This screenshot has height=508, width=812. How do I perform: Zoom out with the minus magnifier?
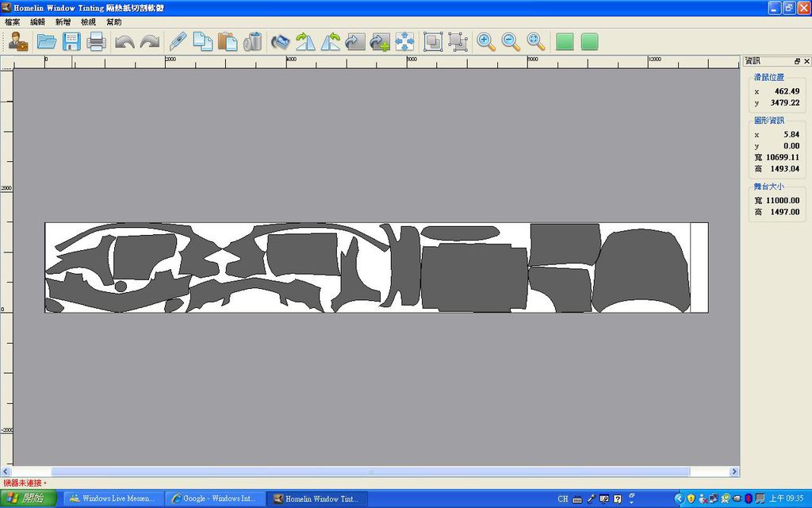pyautogui.click(x=511, y=41)
